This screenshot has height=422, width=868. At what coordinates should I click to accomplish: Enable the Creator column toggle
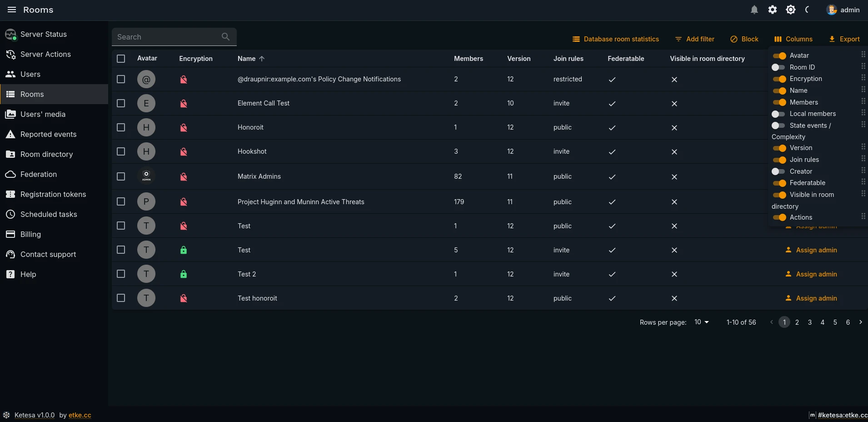click(x=778, y=171)
